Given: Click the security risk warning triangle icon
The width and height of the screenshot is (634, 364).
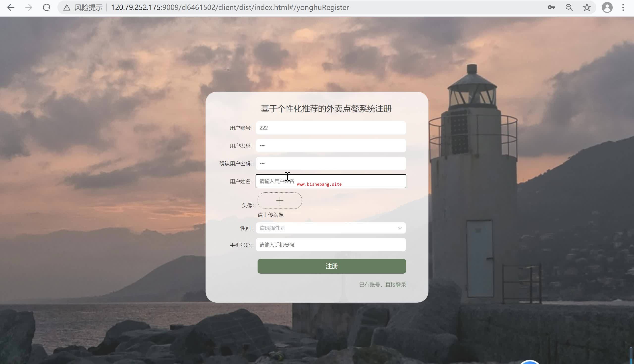Looking at the screenshot, I should [67, 8].
